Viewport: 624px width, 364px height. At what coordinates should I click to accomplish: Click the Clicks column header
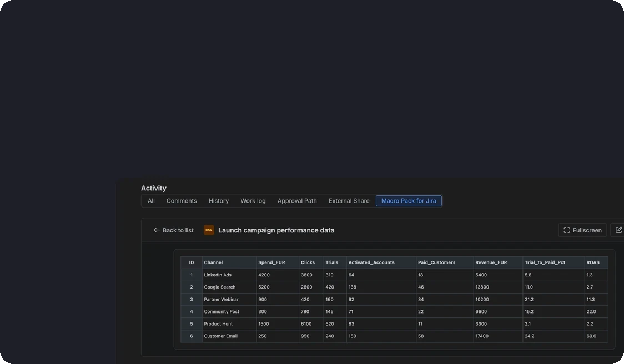(x=311, y=262)
